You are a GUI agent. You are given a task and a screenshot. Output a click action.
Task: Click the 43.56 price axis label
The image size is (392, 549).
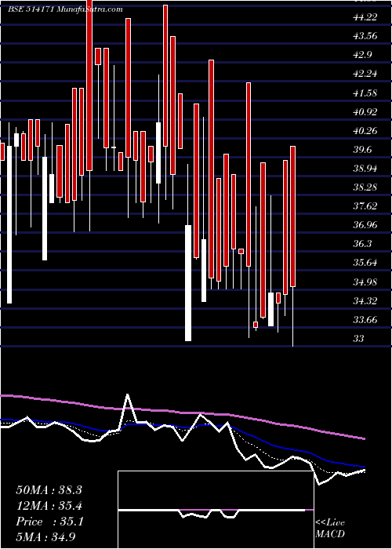(x=366, y=36)
